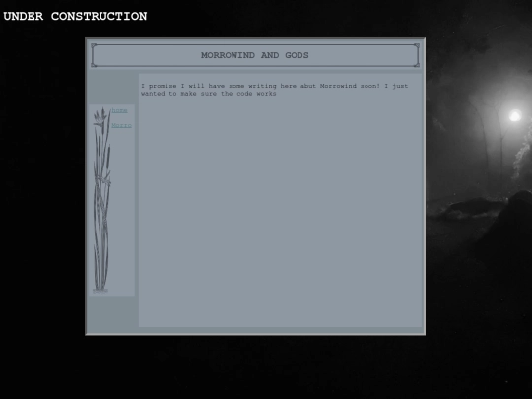The image size is (532, 399).
Task: Click the UNDER CONSTRUCTION heading
Action: tap(75, 16)
